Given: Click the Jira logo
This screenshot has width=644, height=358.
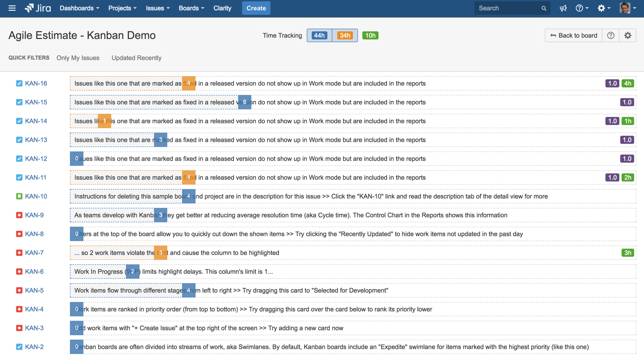Looking at the screenshot, I should [38, 8].
